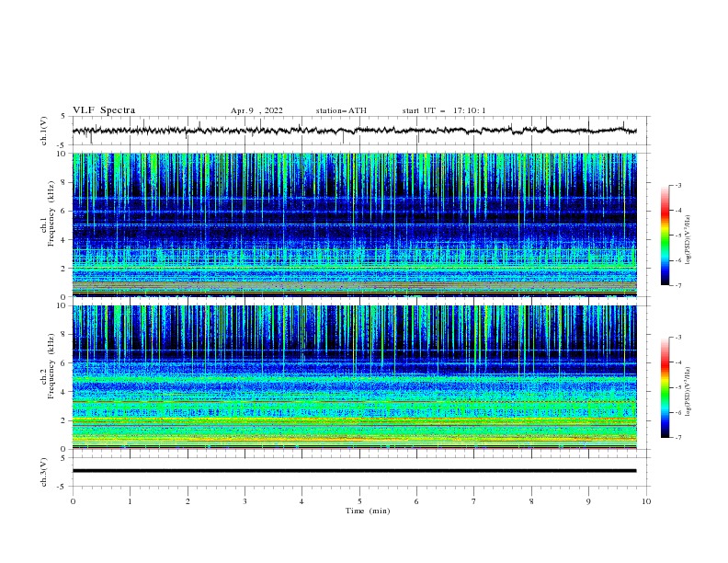Image resolution: width=728 pixels, height=563 pixels.
Task: Click the ch.1 voltage waveform trace
Action: tap(354, 131)
